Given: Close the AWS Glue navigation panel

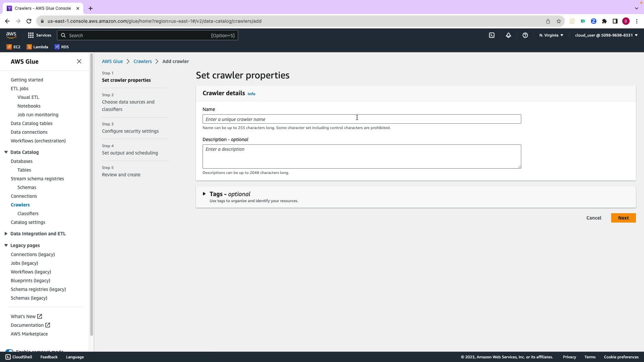Looking at the screenshot, I should coord(79,61).
